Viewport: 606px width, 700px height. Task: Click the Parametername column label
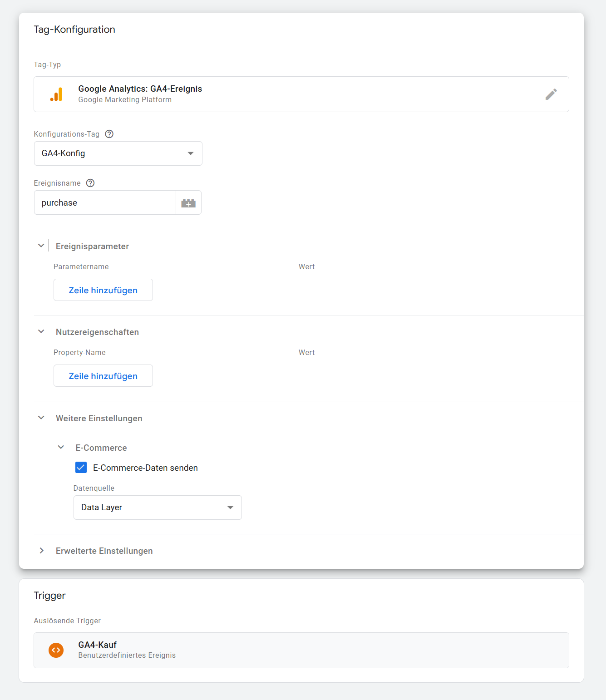coord(81,267)
